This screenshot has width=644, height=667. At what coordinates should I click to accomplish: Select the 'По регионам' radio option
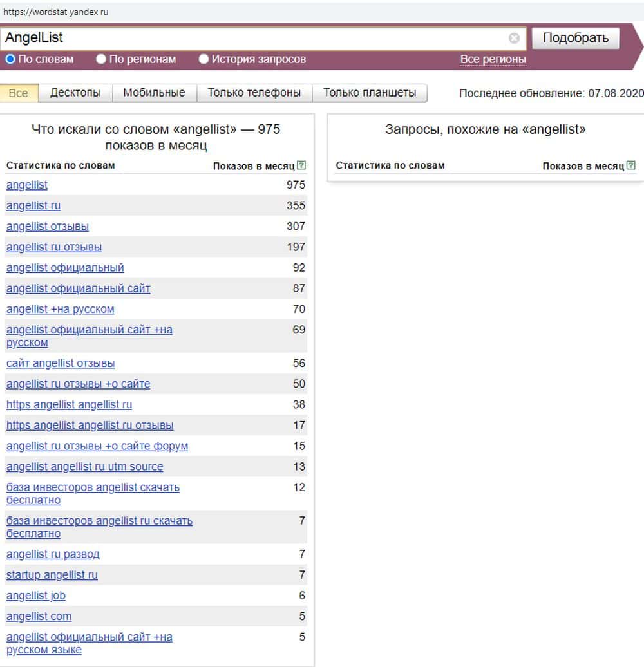(101, 59)
